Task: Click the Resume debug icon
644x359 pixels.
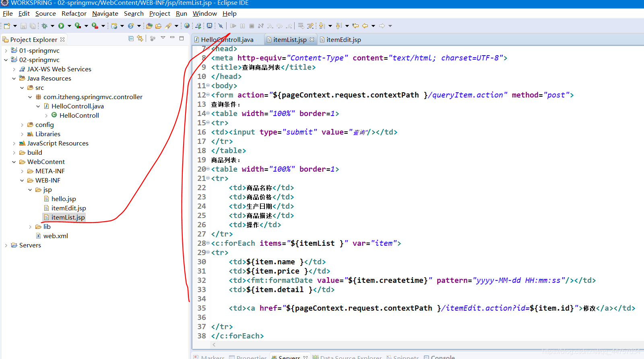Action: (233, 26)
